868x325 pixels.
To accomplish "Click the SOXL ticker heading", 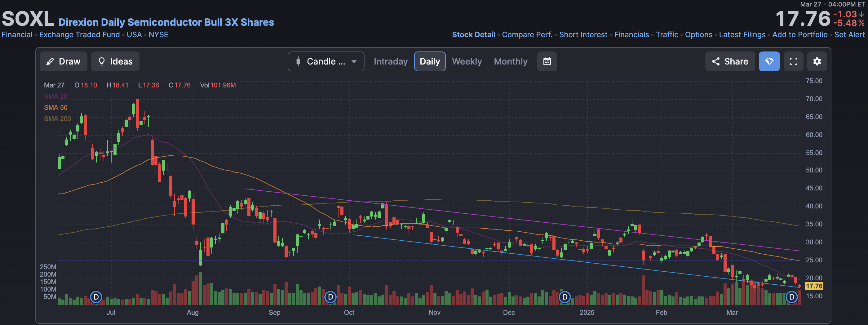I will point(28,19).
